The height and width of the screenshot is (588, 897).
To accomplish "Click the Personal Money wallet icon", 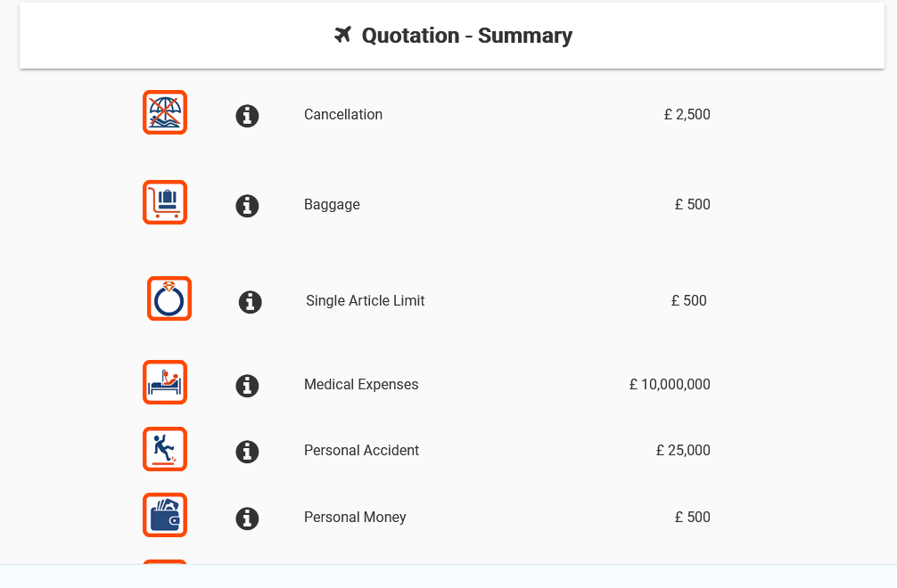I will pyautogui.click(x=165, y=515).
